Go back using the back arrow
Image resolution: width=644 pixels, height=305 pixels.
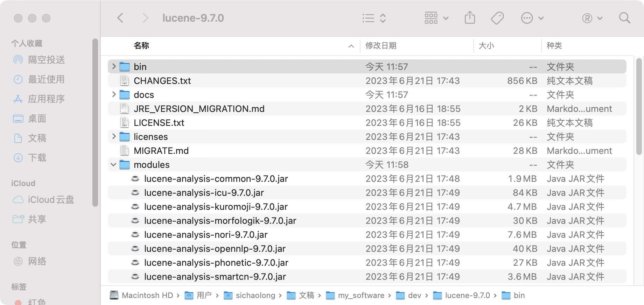click(120, 18)
